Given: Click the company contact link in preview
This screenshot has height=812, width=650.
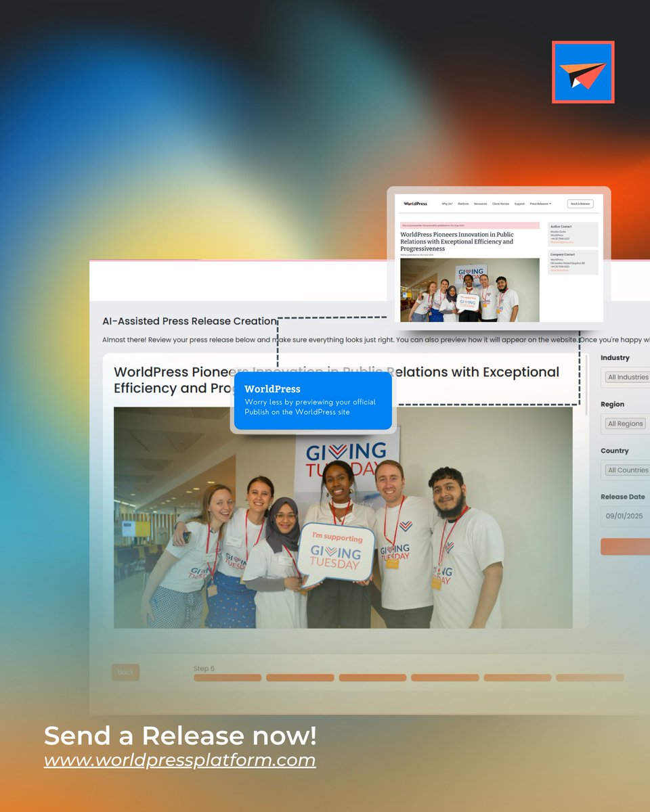Looking at the screenshot, I should coord(559,270).
